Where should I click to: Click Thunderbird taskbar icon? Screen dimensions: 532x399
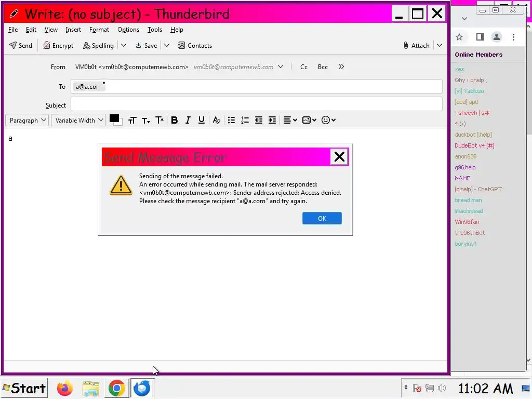(142, 388)
